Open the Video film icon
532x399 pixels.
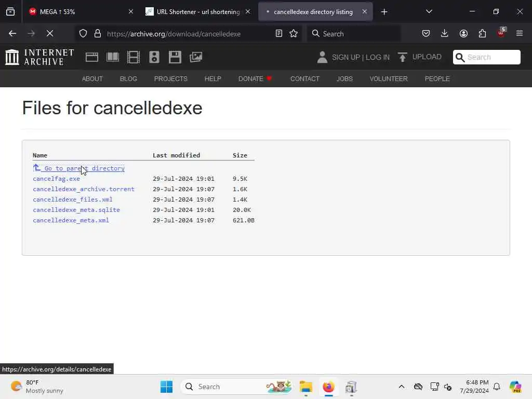pos(134,57)
